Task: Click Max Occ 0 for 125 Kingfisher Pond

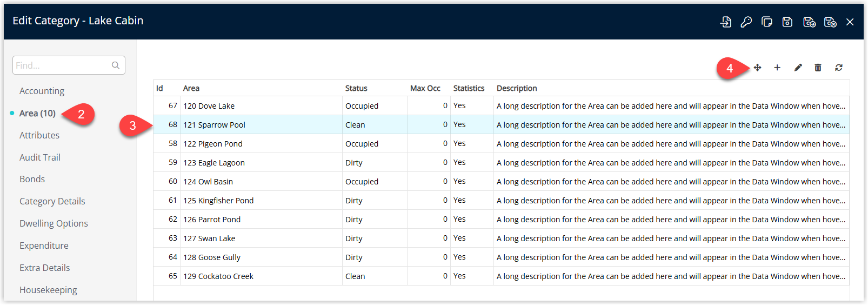Action: point(445,200)
